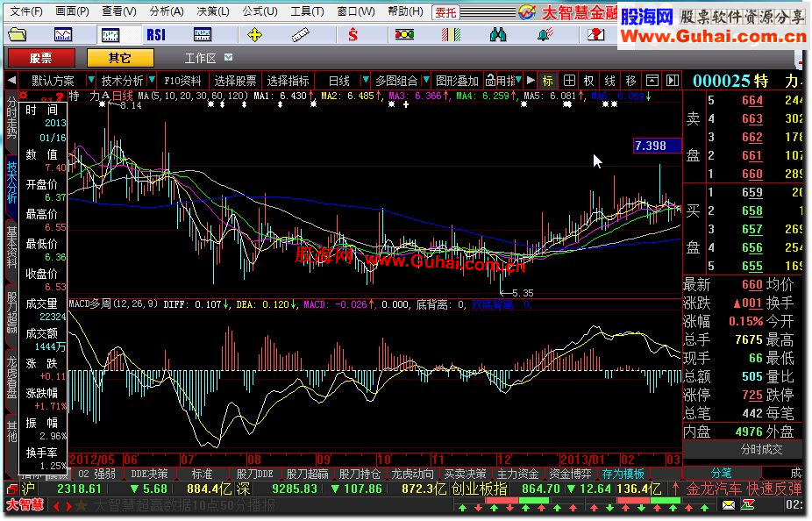Toggle the 标 marker button
This screenshot has width=812, height=521.
click(547, 81)
